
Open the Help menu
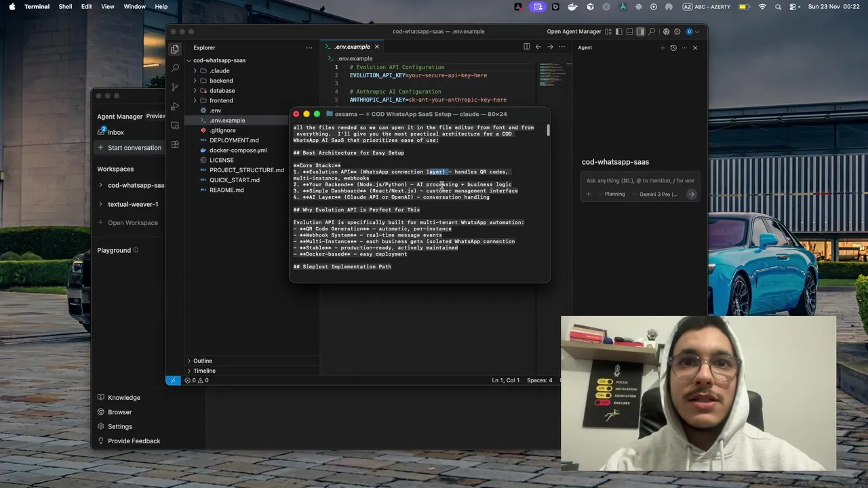(161, 7)
